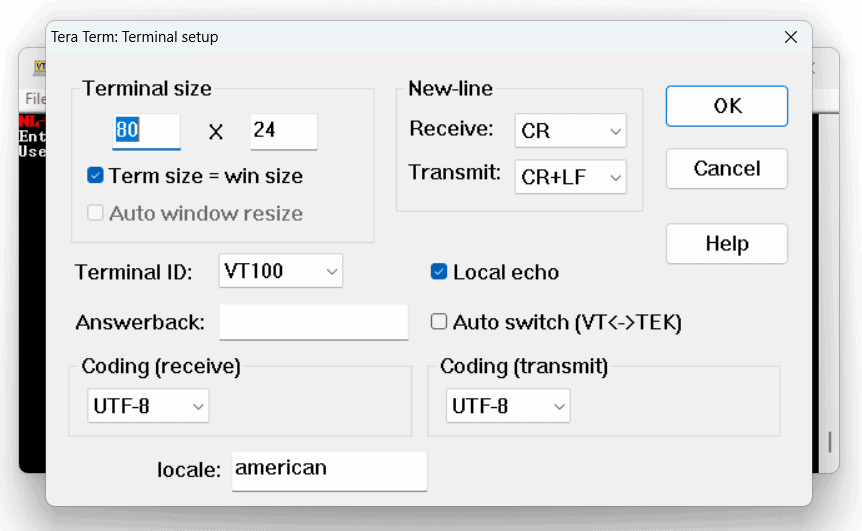
Task: Click the locale field containing american
Action: tap(328, 470)
